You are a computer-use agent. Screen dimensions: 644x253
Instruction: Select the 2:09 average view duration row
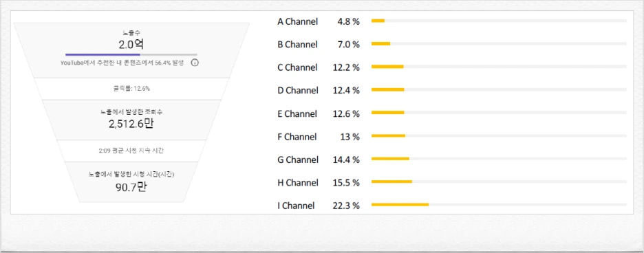click(x=131, y=151)
